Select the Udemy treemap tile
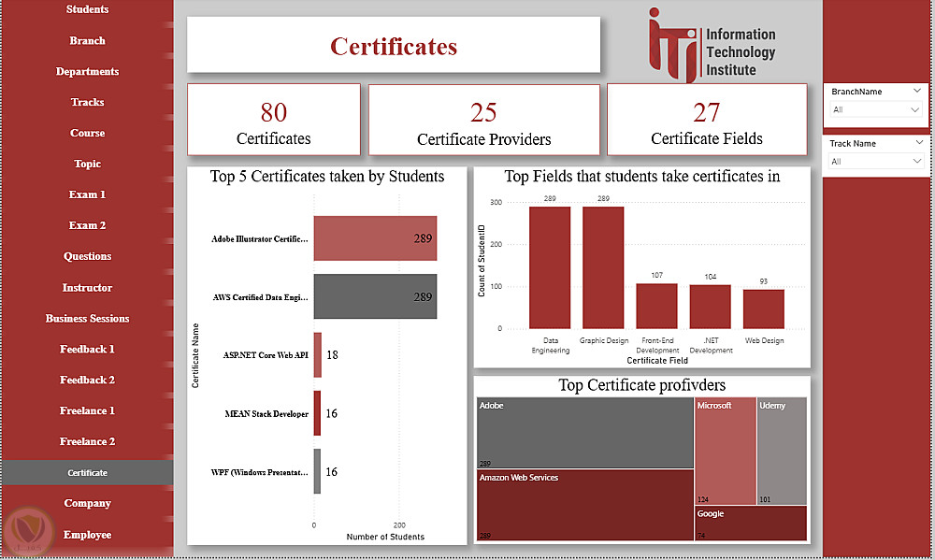 [x=782, y=451]
